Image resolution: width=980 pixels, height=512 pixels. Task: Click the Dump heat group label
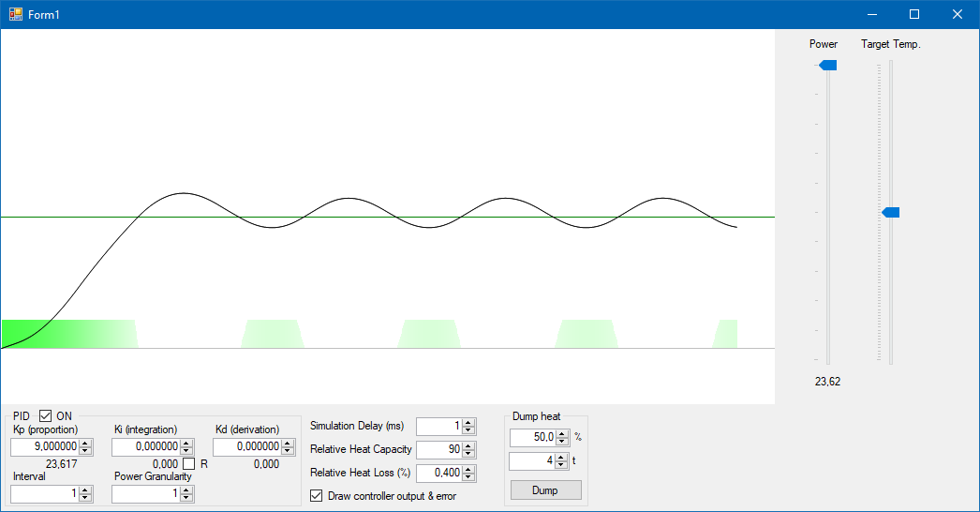[x=536, y=416]
